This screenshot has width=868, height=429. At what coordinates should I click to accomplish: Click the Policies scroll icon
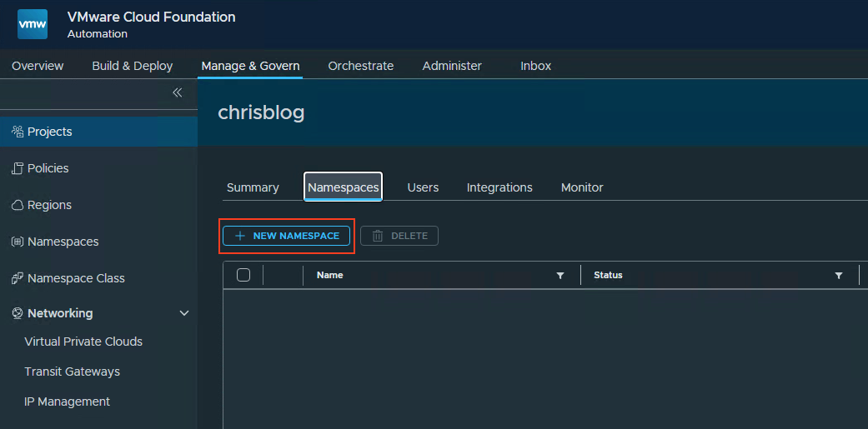coord(18,168)
